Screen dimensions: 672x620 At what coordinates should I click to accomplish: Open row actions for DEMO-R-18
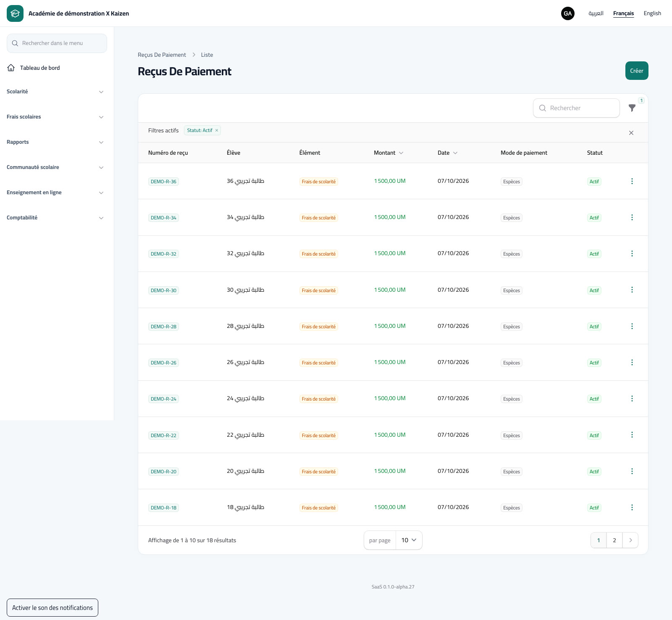[632, 507]
